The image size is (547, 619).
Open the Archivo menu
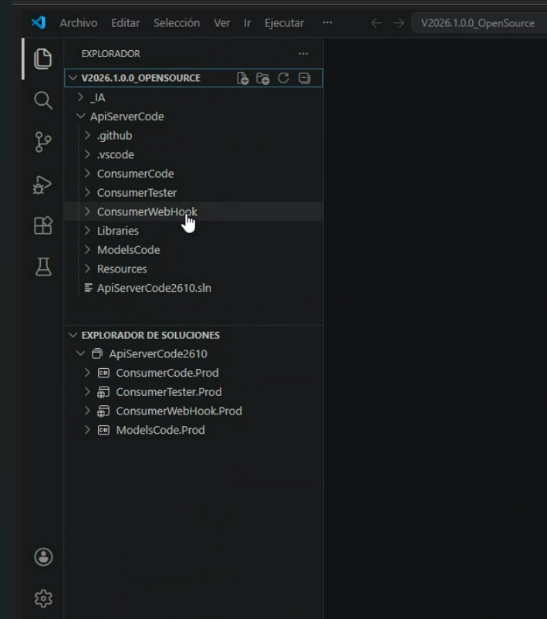79,23
